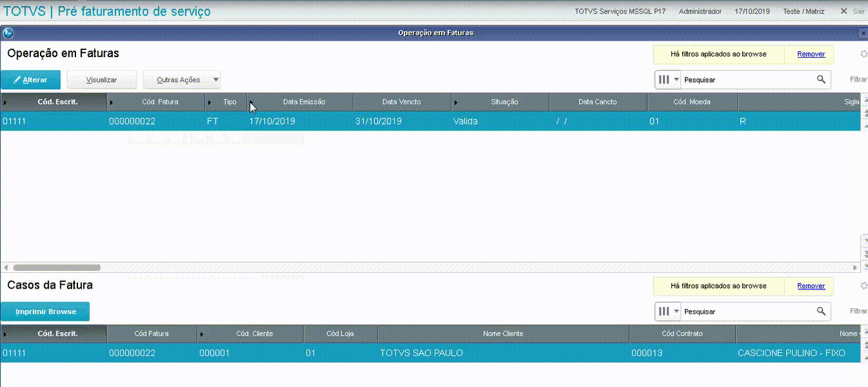Click the Cód Contrato column header

[682, 334]
